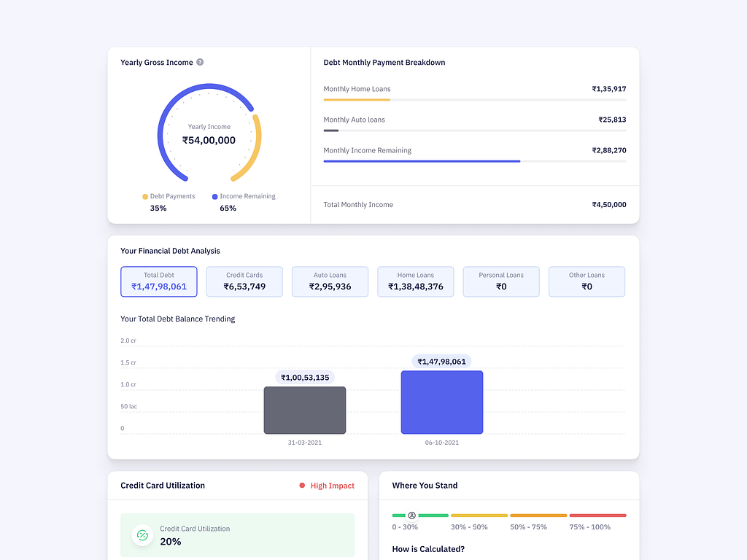Click the Monthly Home Loans progress bar
Viewport: 747px width, 560px height.
coord(357,99)
